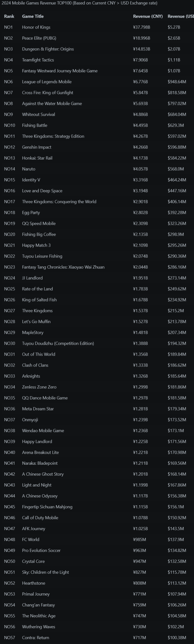The image size is (194, 644).
Task: Click the Egg Party game title
Action: (31, 213)
